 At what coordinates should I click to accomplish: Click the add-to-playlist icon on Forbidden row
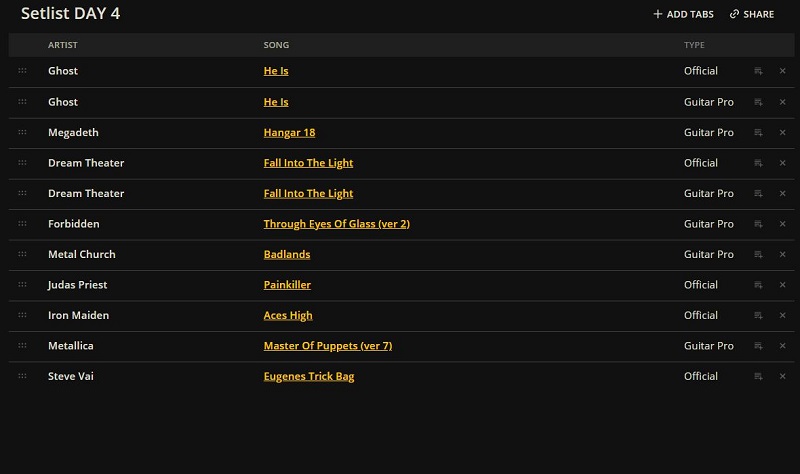(x=758, y=224)
